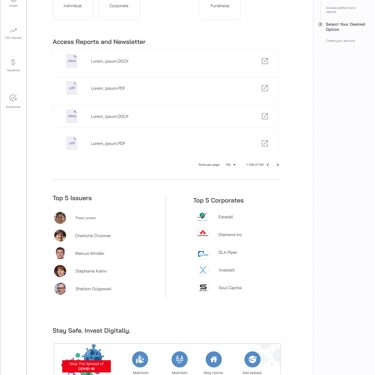Click the Soul Capital corporate name
This screenshot has width=375, height=375.
click(x=230, y=288)
